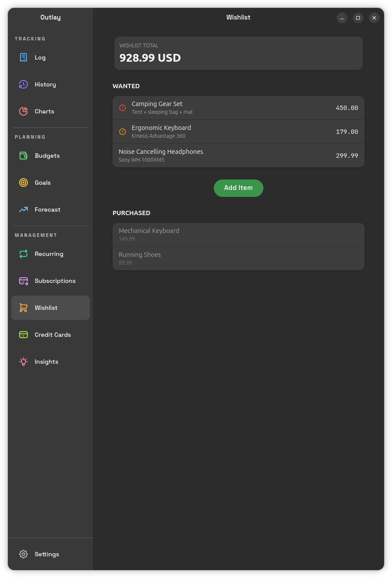Select the Charts pie icon
This screenshot has height=578, width=392.
coord(23,111)
